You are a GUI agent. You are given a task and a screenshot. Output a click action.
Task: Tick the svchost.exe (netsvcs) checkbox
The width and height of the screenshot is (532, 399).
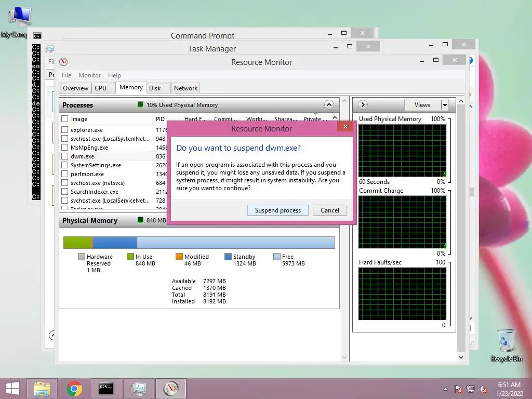[65, 182]
